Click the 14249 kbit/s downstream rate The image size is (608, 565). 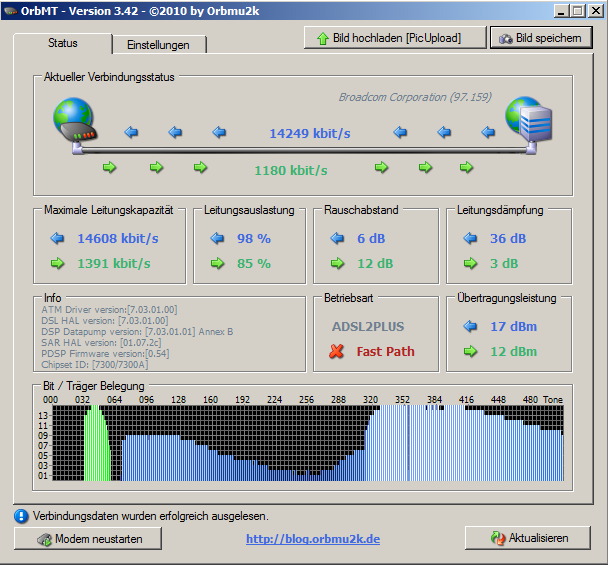coord(309,133)
